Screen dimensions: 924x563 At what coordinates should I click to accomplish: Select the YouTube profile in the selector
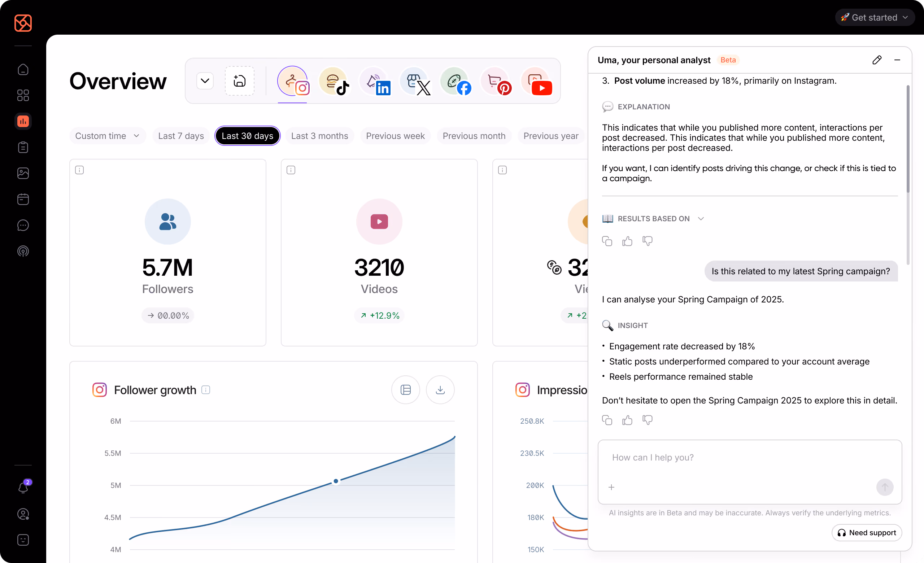click(x=537, y=81)
